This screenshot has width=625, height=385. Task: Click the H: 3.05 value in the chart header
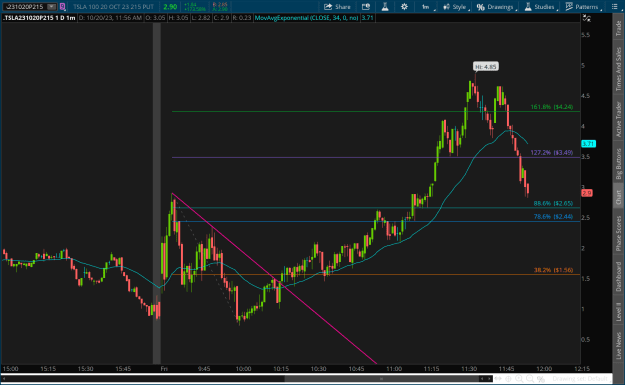coord(179,18)
